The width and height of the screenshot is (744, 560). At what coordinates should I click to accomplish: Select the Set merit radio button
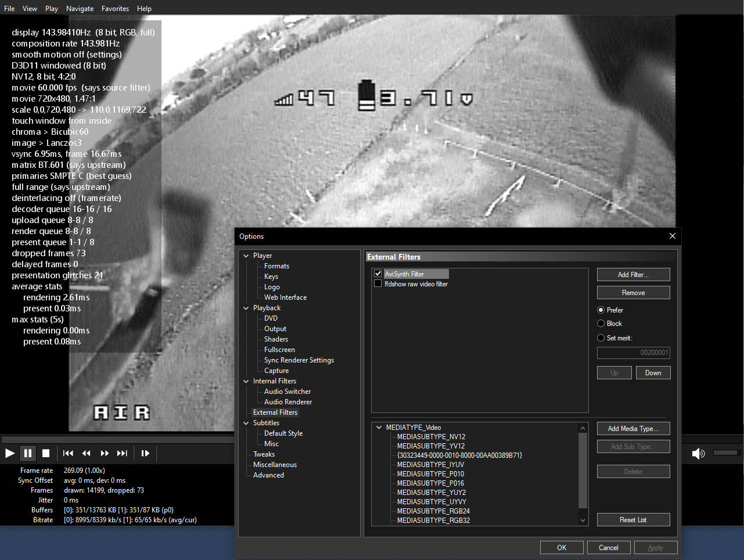coord(601,338)
